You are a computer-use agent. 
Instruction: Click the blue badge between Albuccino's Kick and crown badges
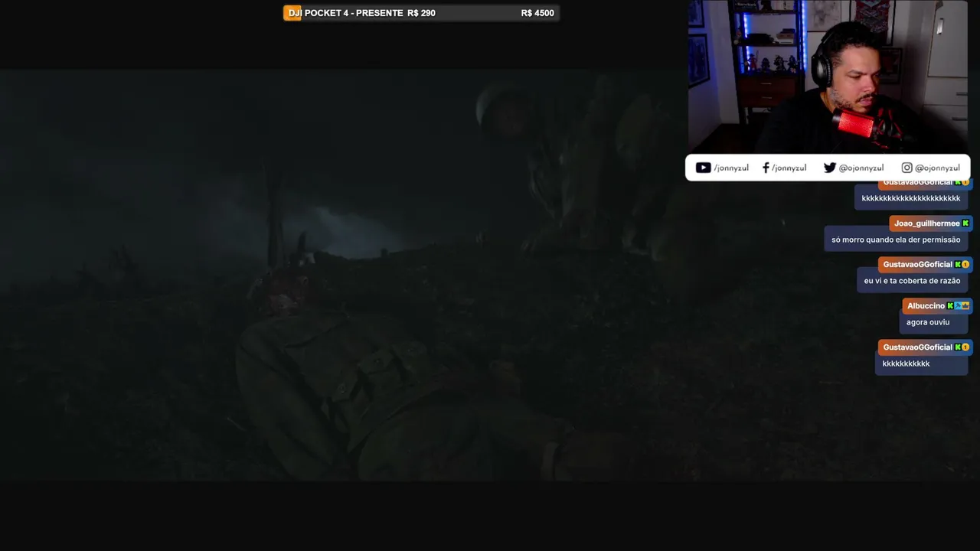click(958, 306)
